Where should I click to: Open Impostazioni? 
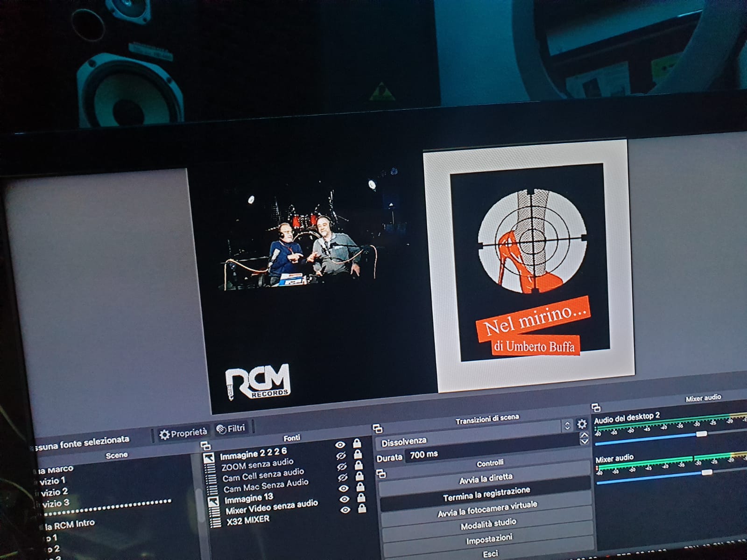pyautogui.click(x=489, y=540)
